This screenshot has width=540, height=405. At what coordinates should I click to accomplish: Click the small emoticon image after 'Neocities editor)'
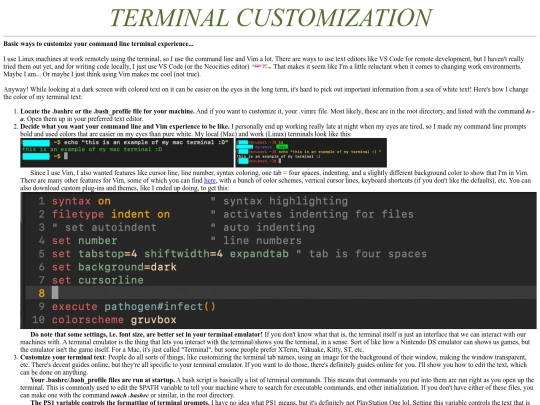point(261,66)
